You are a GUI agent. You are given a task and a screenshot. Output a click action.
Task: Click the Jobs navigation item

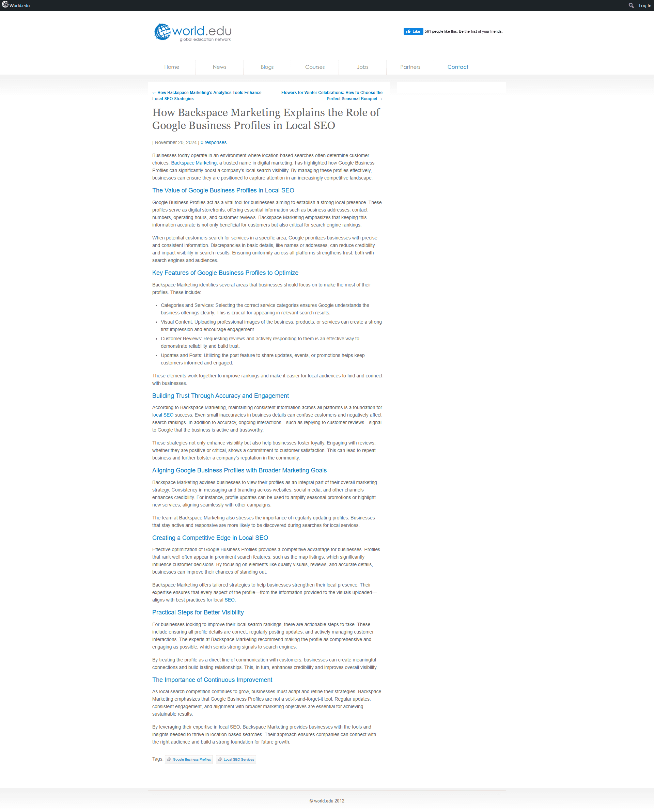click(362, 66)
